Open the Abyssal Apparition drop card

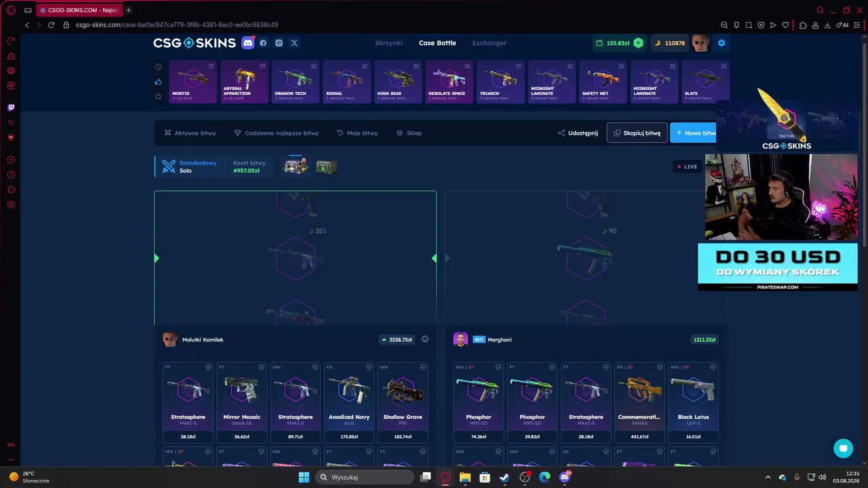tap(244, 82)
